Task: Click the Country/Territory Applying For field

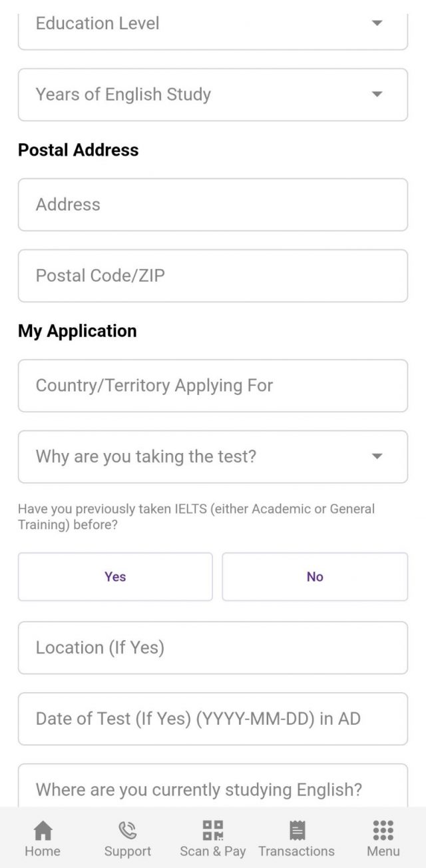Action: [x=213, y=386]
